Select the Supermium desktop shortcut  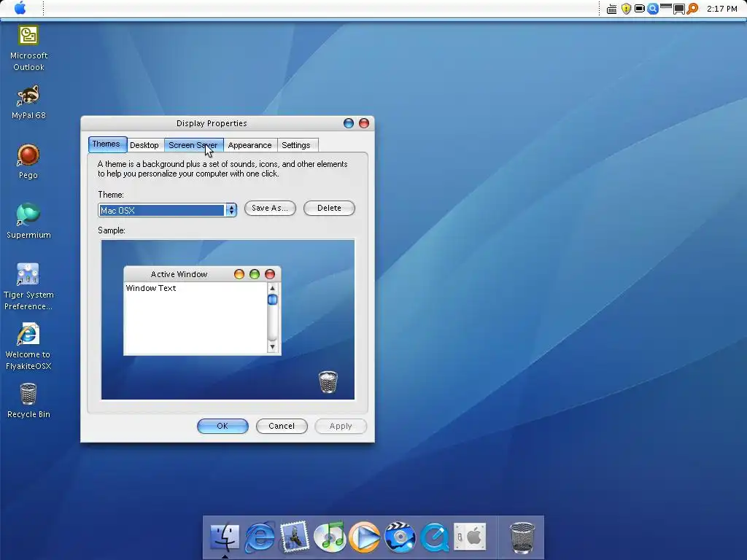pyautogui.click(x=28, y=222)
